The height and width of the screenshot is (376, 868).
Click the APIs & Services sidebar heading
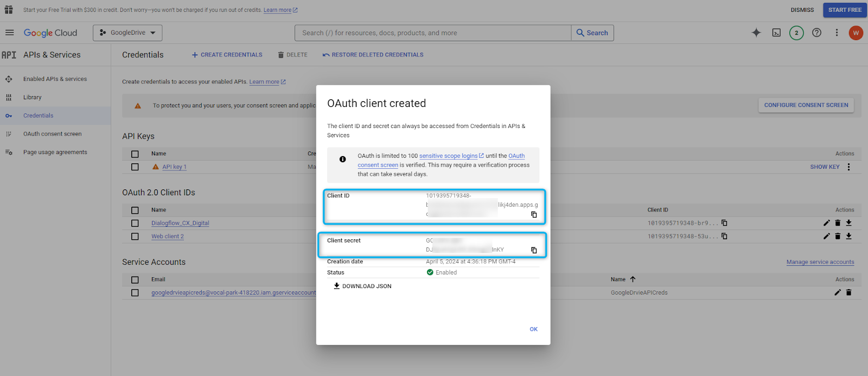point(52,55)
